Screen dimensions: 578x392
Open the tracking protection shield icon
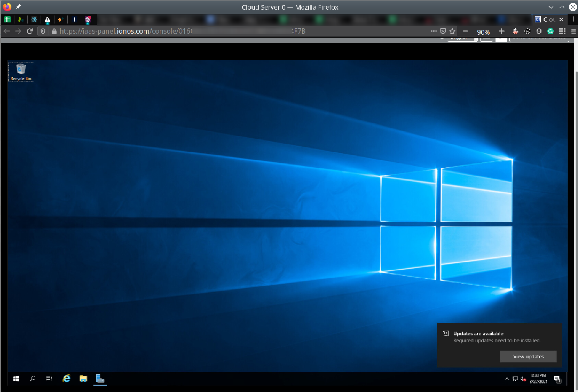tap(43, 31)
